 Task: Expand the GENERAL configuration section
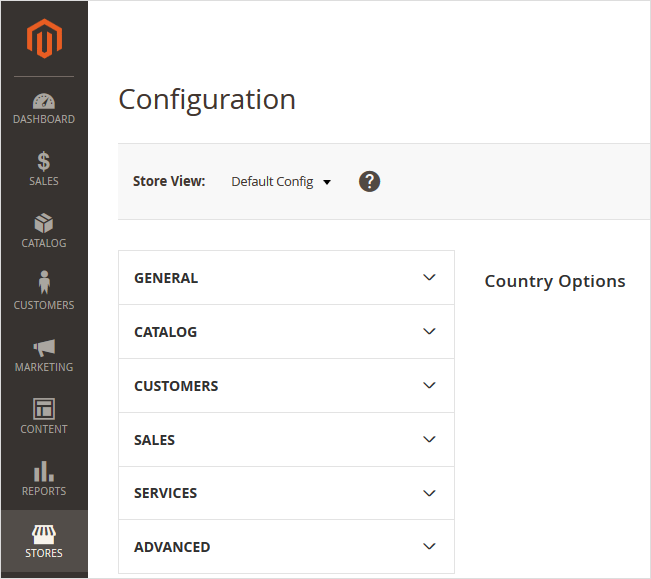pyautogui.click(x=286, y=278)
